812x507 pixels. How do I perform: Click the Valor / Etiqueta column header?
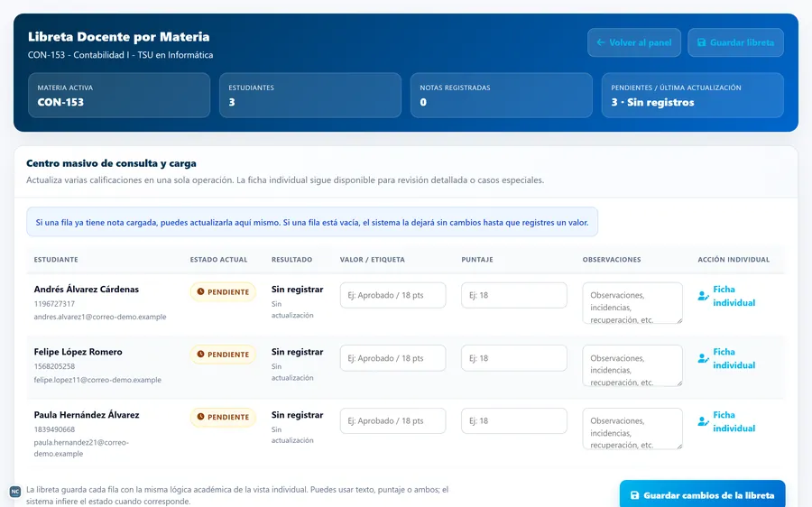pyautogui.click(x=373, y=260)
